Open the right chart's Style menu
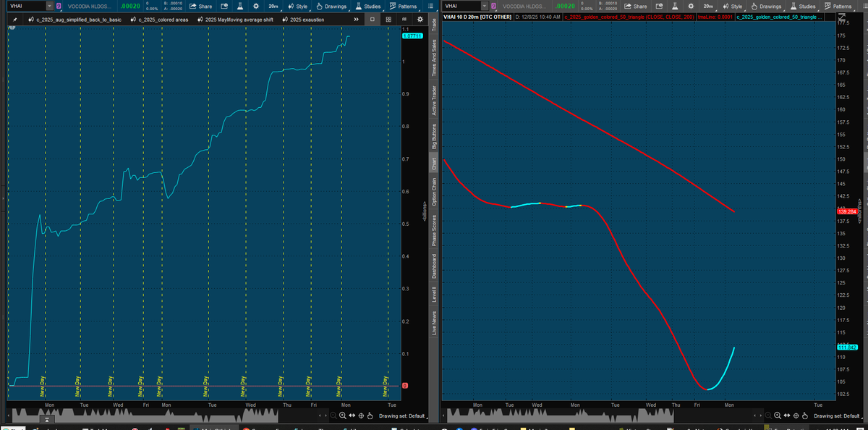The image size is (868, 430). coord(731,6)
